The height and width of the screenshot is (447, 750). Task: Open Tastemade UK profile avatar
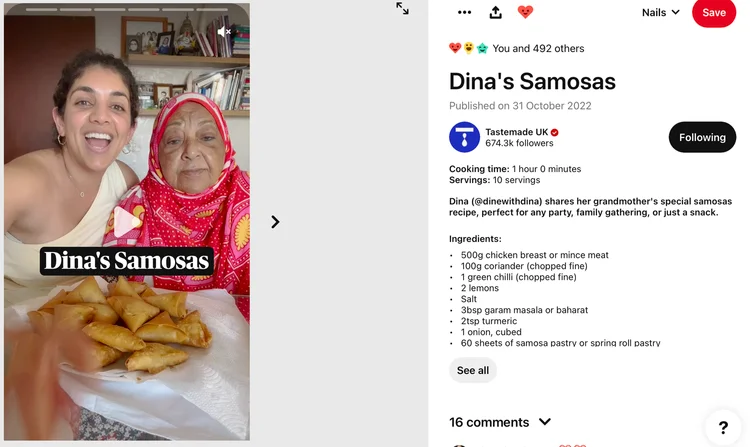pos(464,137)
